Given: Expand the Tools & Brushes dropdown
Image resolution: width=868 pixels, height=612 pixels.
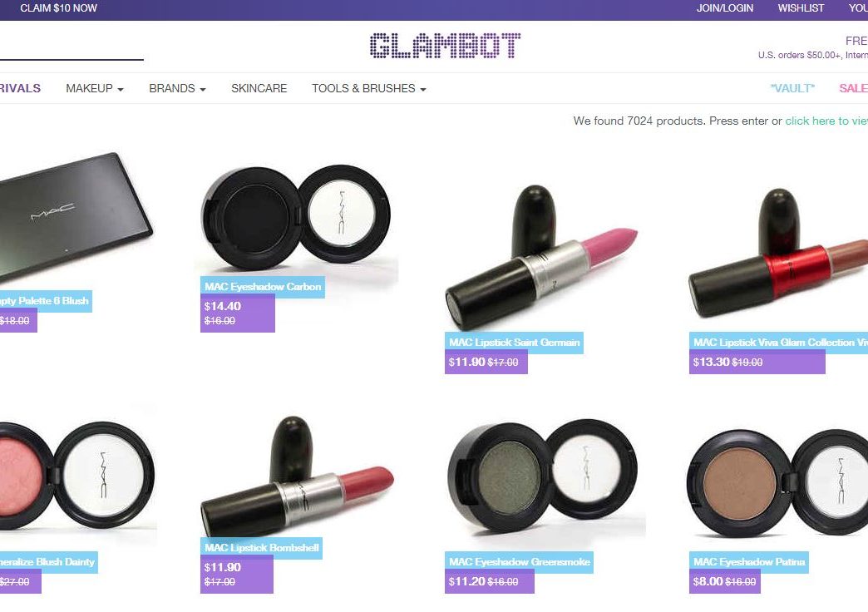Looking at the screenshot, I should click(368, 89).
